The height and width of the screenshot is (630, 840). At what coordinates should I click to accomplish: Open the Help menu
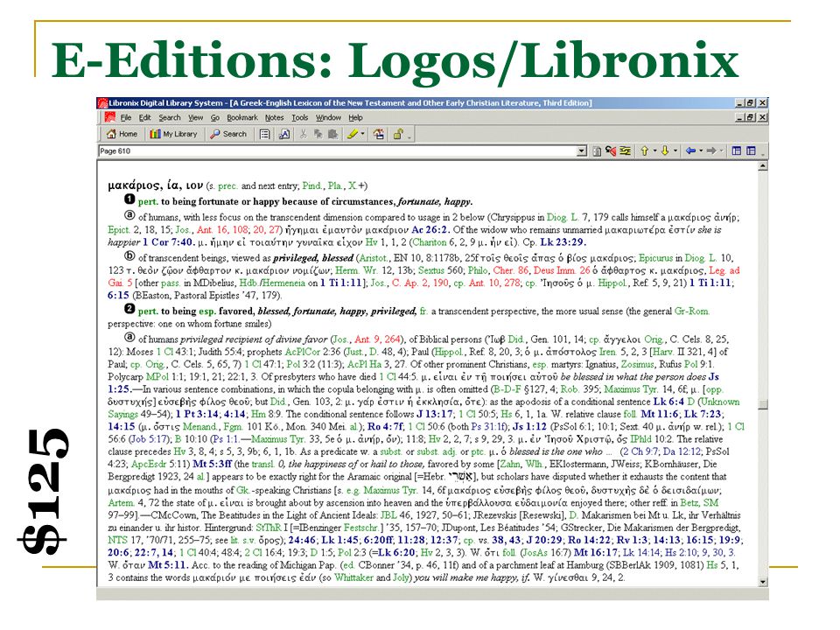click(x=356, y=118)
